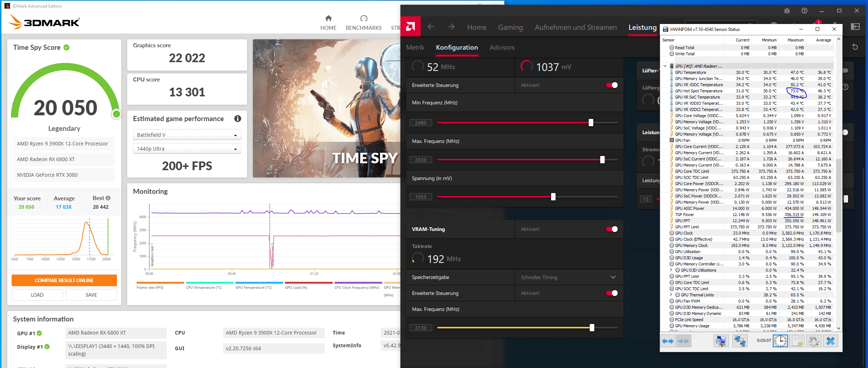
Task: Reset HWiNFO clock timer icon
Action: (780, 341)
